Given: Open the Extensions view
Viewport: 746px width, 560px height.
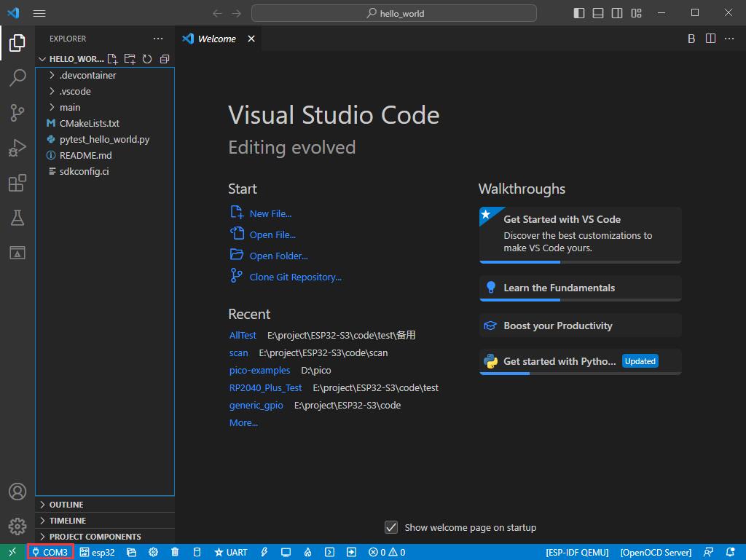Looking at the screenshot, I should (17, 183).
